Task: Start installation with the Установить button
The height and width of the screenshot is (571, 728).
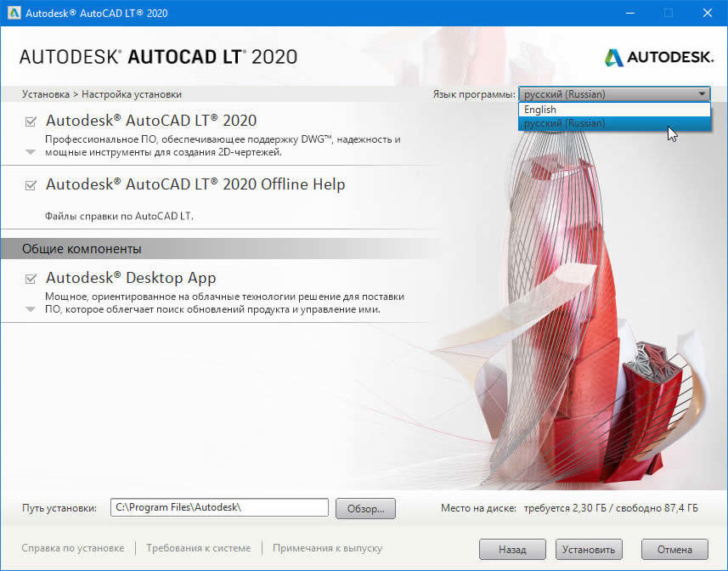Action: [x=589, y=550]
